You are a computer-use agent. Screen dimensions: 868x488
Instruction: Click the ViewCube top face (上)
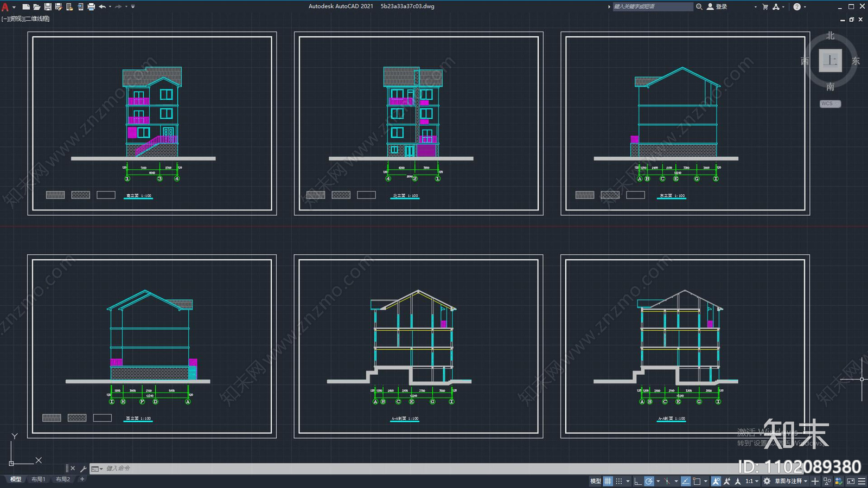point(830,60)
